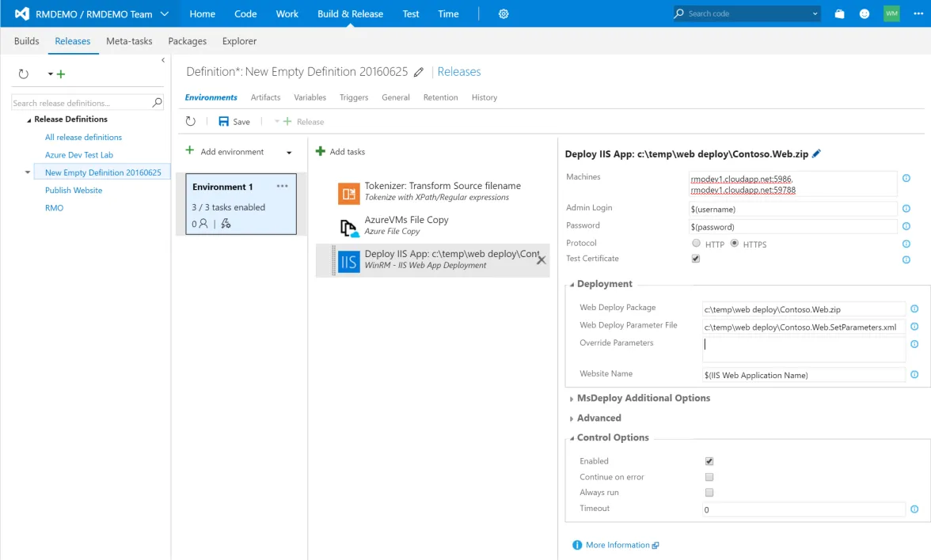Show info for Protocol field
Screen dimensions: 931x560
click(906, 244)
